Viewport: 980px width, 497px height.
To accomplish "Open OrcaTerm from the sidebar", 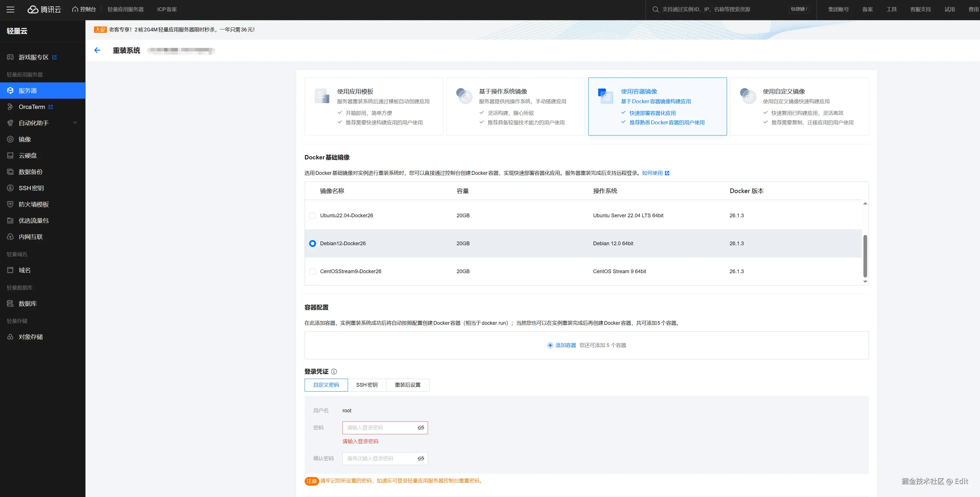I will (x=33, y=107).
